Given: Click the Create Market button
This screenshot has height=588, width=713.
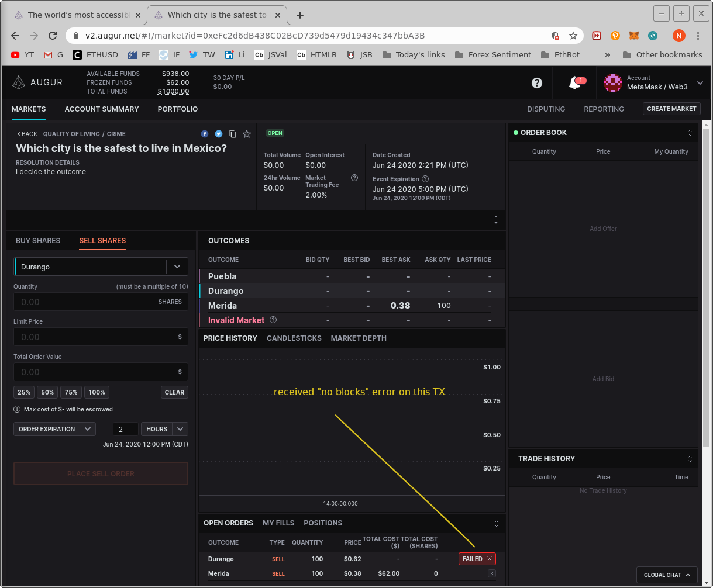Looking at the screenshot, I should coord(671,109).
